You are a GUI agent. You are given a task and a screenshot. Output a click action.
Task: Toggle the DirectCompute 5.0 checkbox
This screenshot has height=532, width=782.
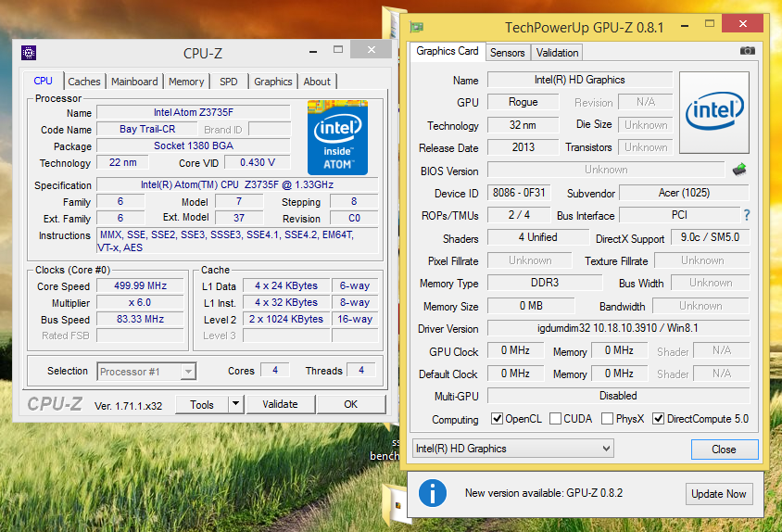pyautogui.click(x=659, y=418)
